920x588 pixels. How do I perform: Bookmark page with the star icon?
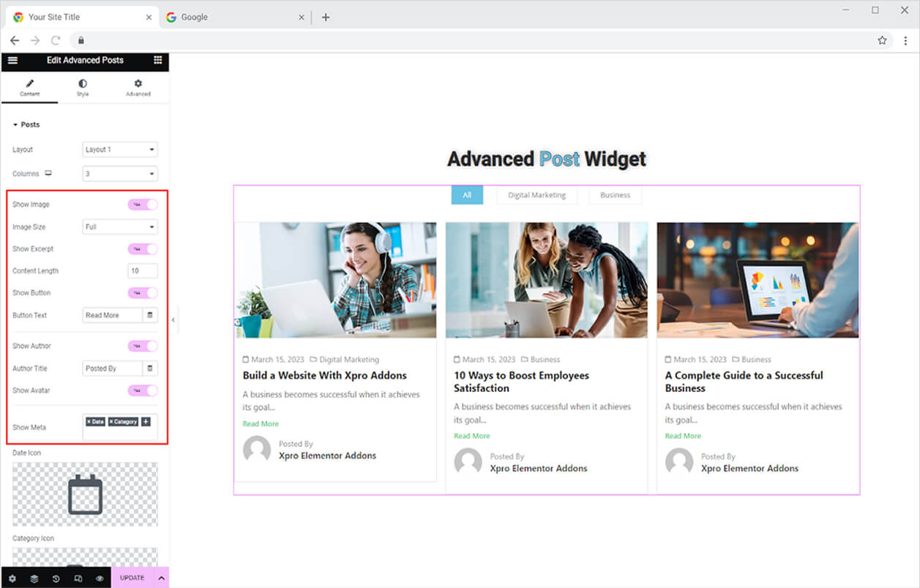coord(882,40)
